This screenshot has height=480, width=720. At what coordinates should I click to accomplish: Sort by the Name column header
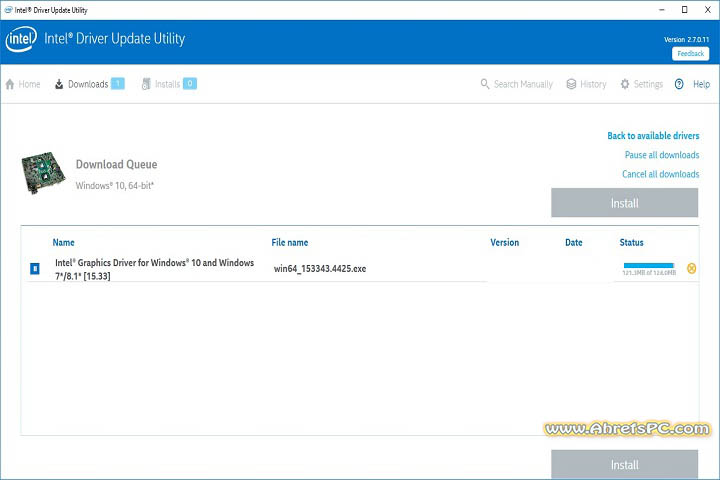tap(63, 243)
